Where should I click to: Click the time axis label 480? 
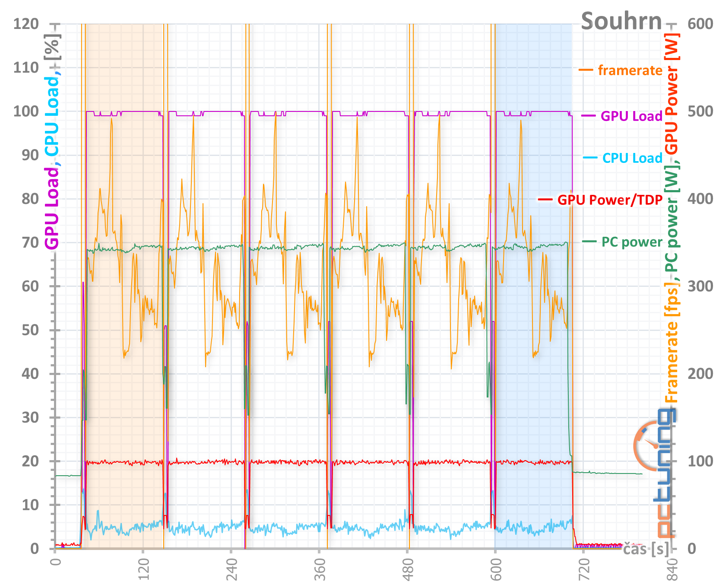point(408,570)
